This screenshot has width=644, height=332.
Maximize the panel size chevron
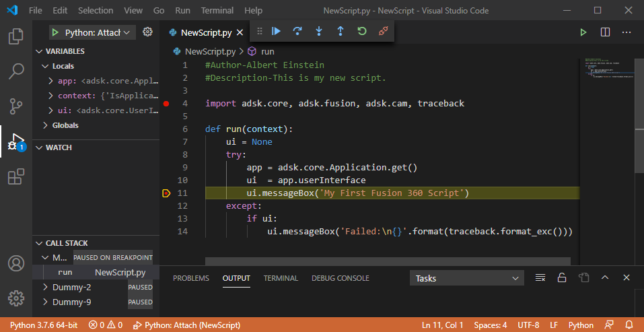click(x=605, y=277)
